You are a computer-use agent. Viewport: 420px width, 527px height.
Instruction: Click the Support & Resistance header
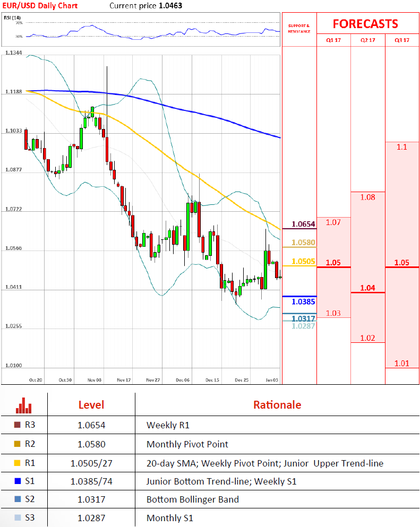coord(299,29)
